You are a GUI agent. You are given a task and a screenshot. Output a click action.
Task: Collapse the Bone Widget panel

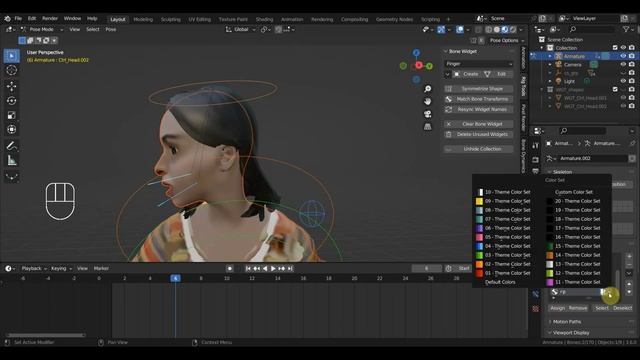[446, 51]
